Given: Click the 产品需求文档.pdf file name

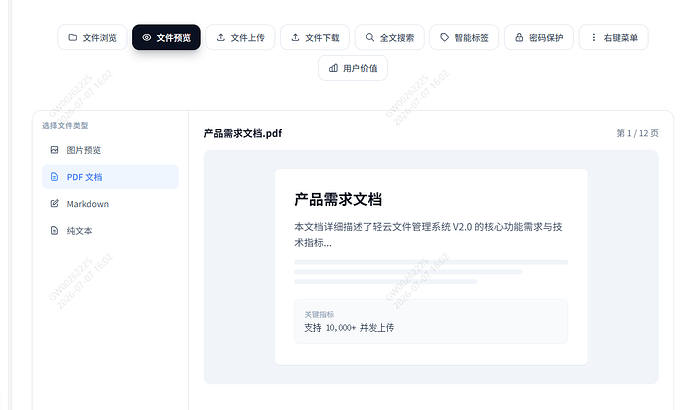Looking at the screenshot, I should point(243,133).
